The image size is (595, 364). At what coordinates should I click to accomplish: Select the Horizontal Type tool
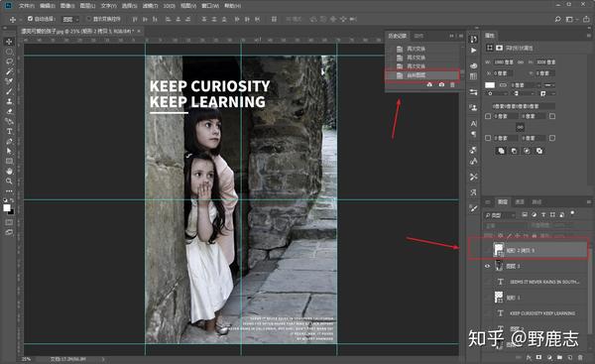[x=9, y=131]
